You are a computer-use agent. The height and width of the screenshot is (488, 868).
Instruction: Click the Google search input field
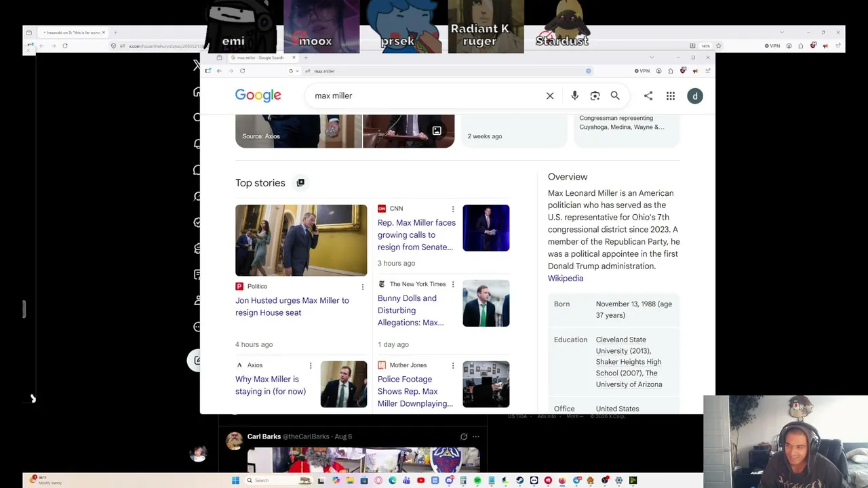[x=427, y=96]
